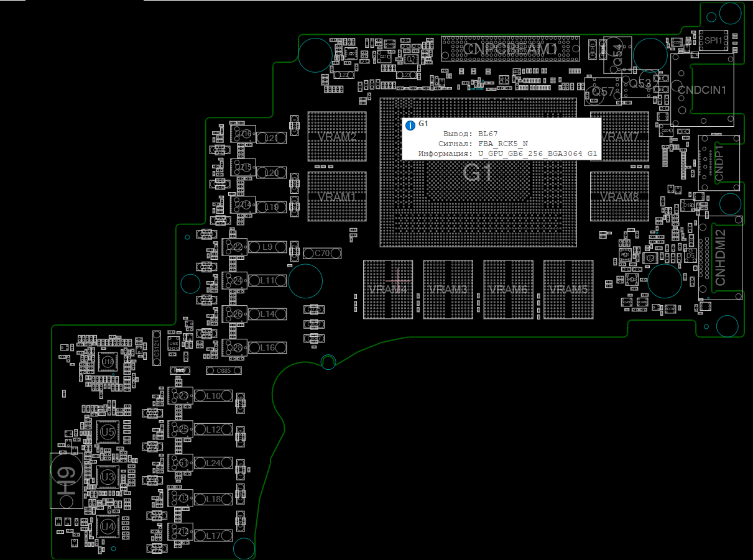Click the blue info icon in G1 tooltip

pos(410,126)
